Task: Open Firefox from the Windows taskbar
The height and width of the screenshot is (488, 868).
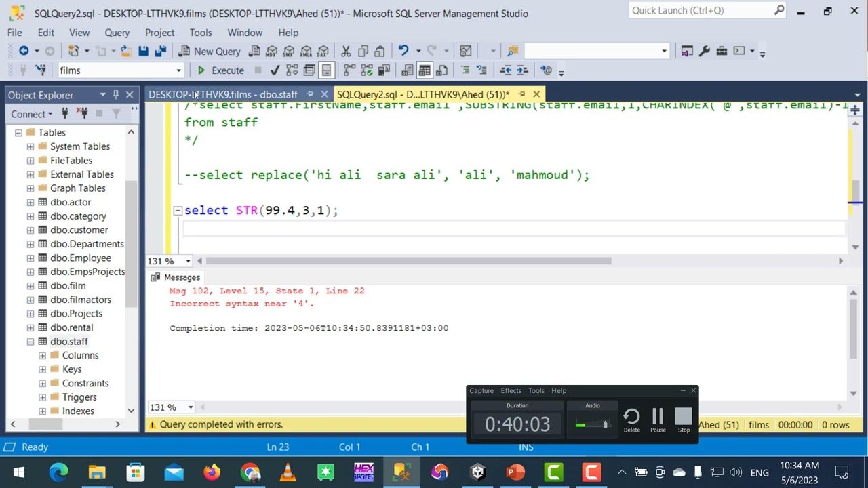Action: point(212,472)
